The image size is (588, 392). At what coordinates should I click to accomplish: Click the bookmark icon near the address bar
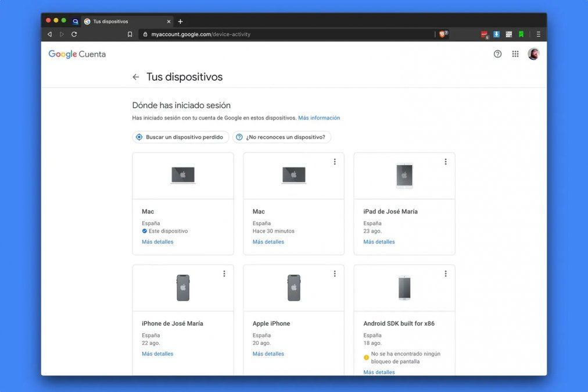(x=130, y=34)
